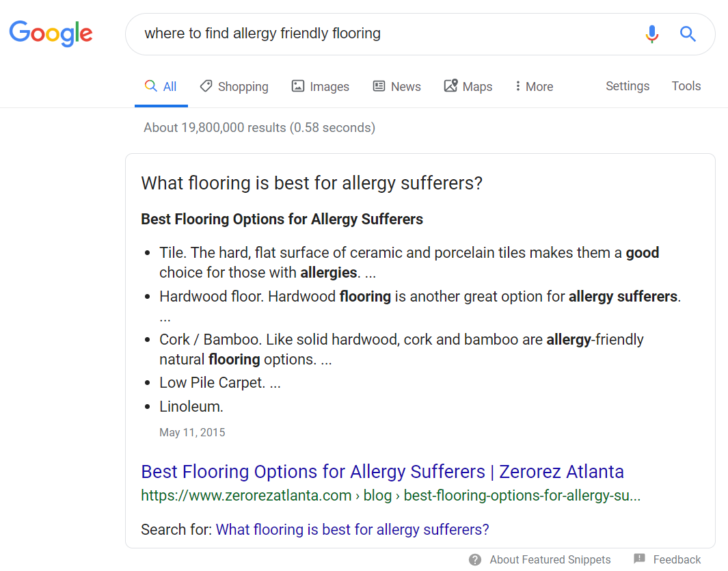Click the Feedback flag icon

639,559
